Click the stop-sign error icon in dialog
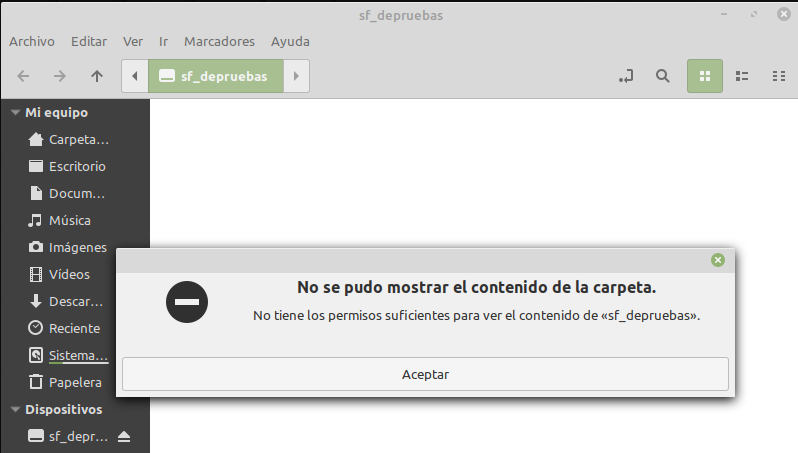798x453 pixels. point(187,302)
